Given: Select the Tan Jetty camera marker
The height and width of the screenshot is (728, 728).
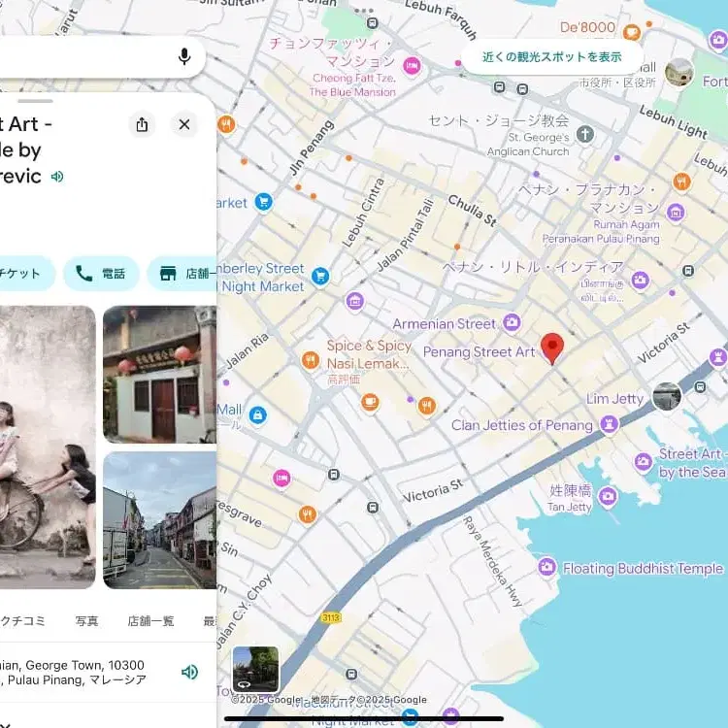Looking at the screenshot, I should tap(608, 497).
